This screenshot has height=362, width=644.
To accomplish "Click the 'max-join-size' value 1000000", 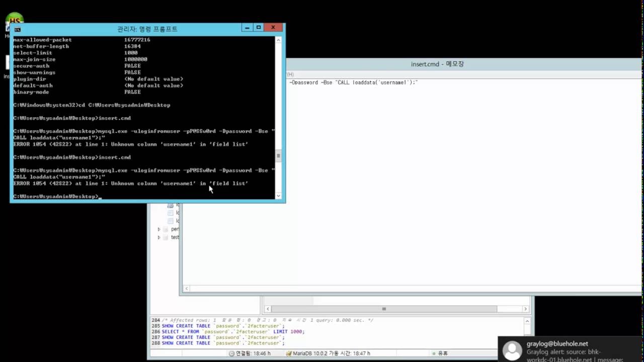I will click(x=136, y=59).
